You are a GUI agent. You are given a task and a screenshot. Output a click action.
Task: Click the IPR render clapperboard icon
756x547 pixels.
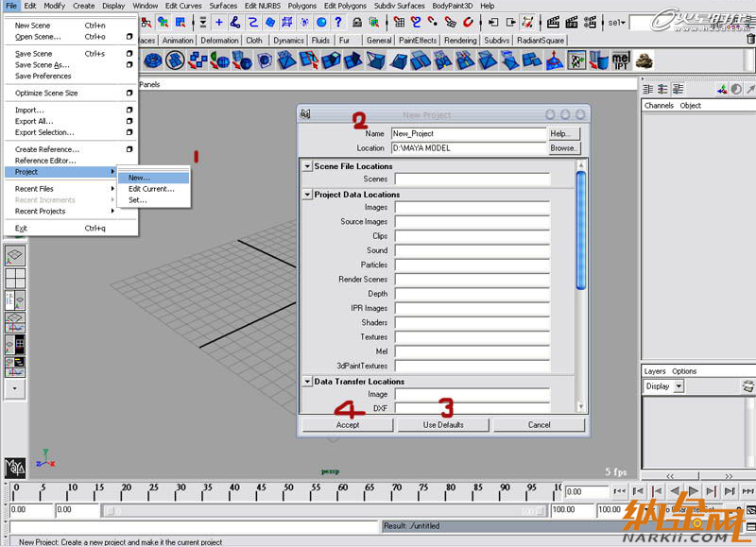573,21
